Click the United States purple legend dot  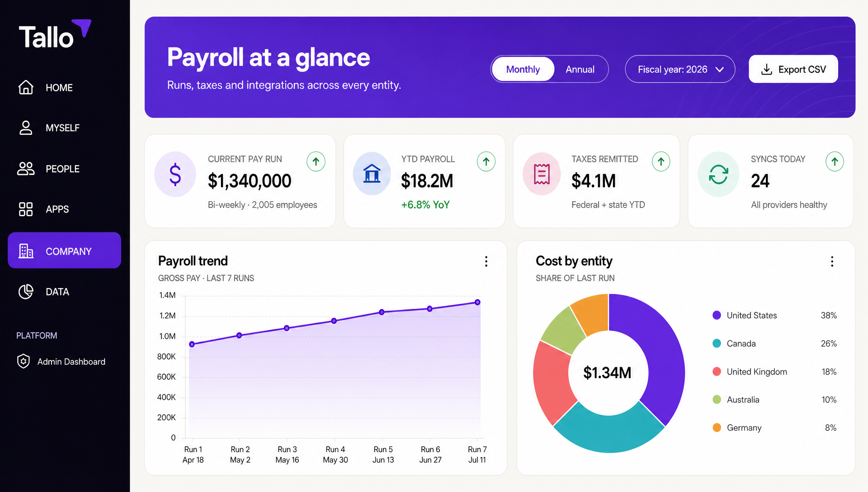pos(717,315)
